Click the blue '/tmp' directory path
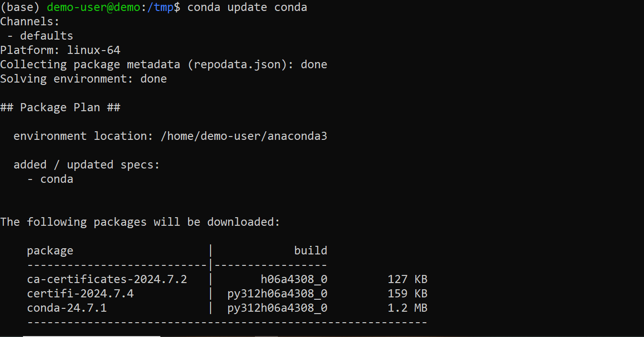Image resolution: width=644 pixels, height=337 pixels. 163,7
